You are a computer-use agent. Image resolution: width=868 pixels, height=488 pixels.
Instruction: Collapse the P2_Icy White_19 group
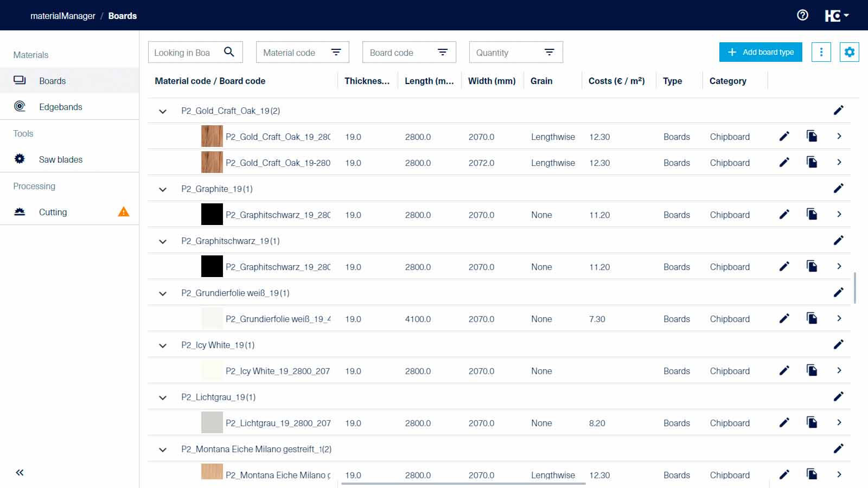(x=163, y=345)
